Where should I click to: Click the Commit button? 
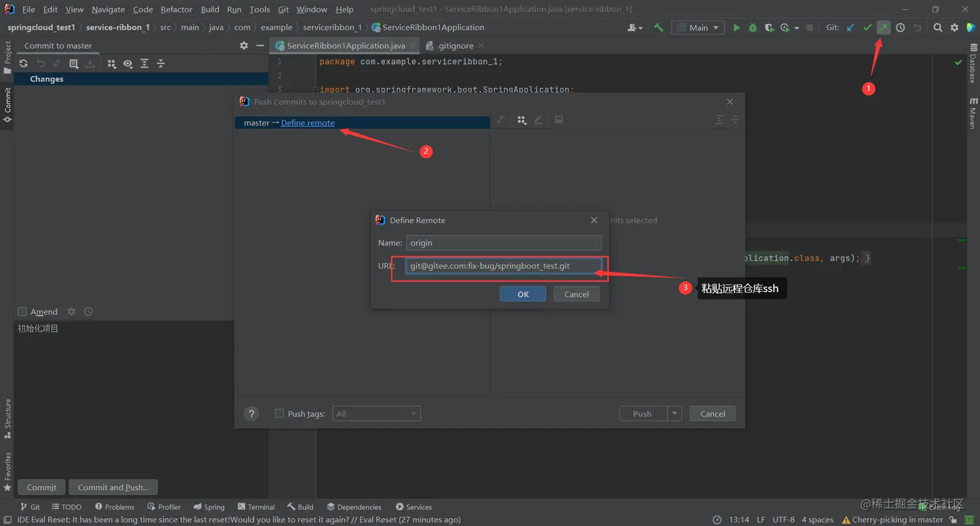[42, 487]
